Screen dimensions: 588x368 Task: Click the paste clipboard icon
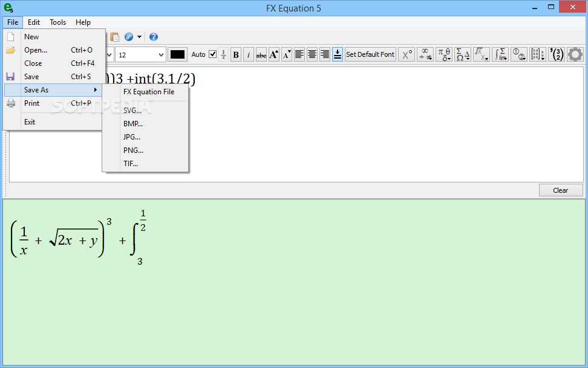click(x=115, y=37)
